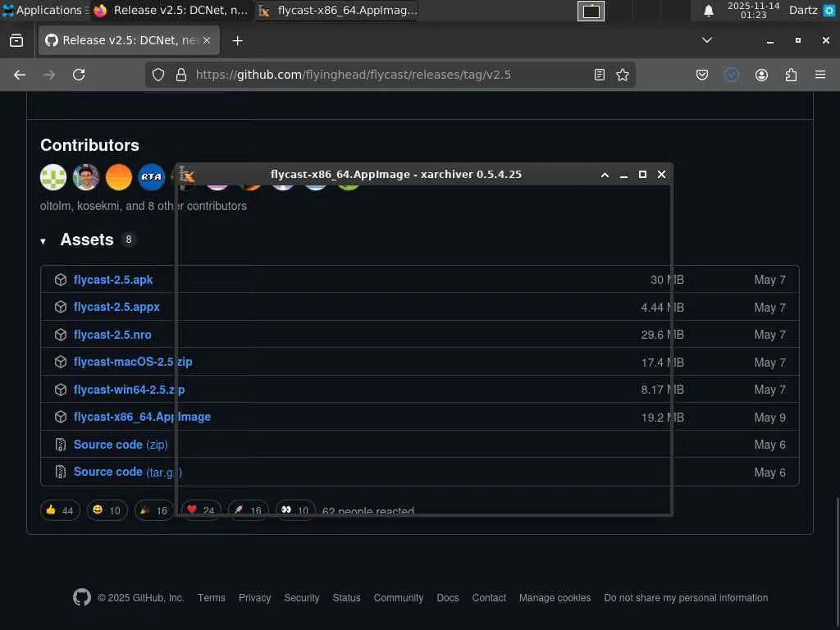Open the list all tabs chevron

706,40
